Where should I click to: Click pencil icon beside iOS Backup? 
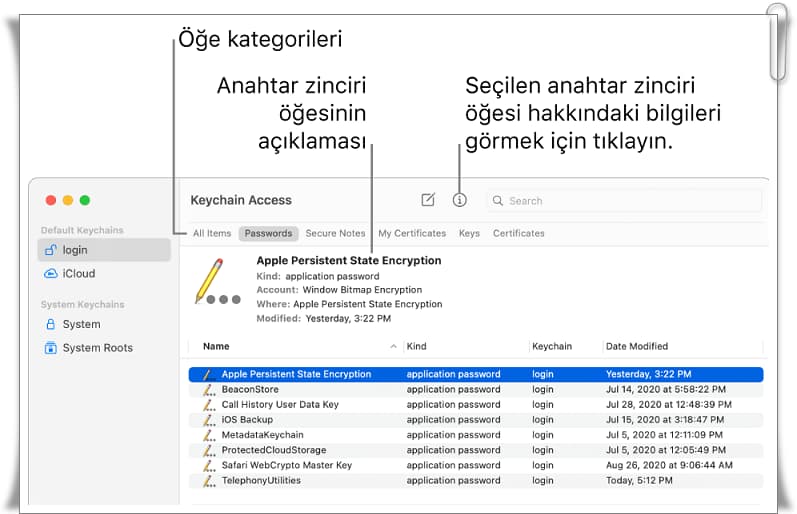click(x=209, y=420)
